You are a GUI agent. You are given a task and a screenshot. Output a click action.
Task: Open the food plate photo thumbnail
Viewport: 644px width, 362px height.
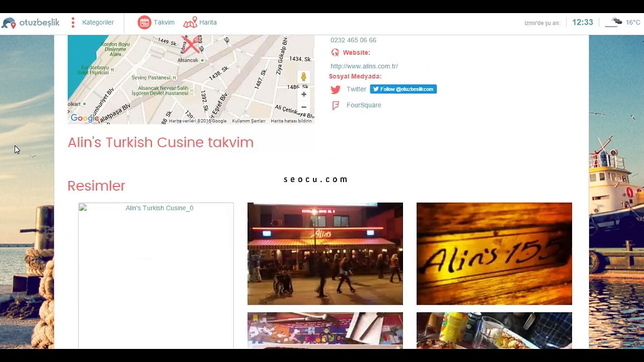coord(494,330)
